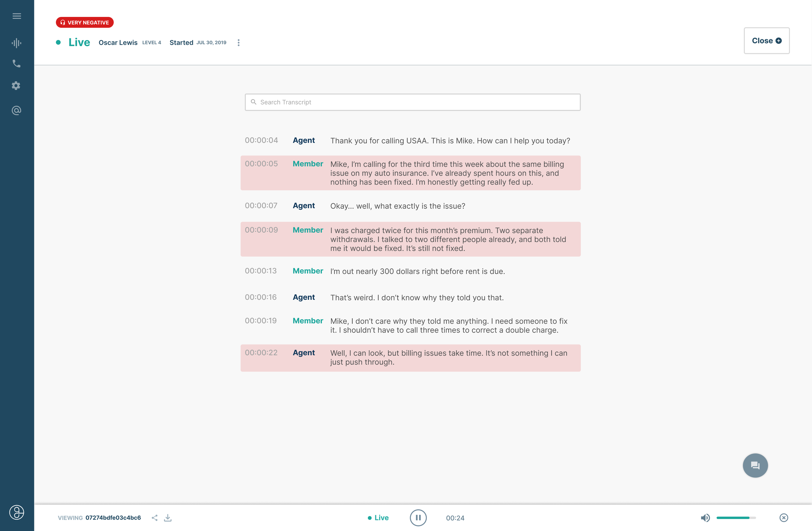Pause the live call playback
The width and height of the screenshot is (812, 531).
tap(418, 518)
